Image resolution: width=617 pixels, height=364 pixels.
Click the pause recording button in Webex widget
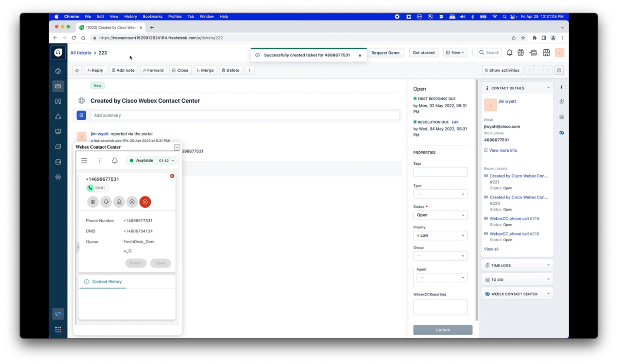[x=132, y=202]
